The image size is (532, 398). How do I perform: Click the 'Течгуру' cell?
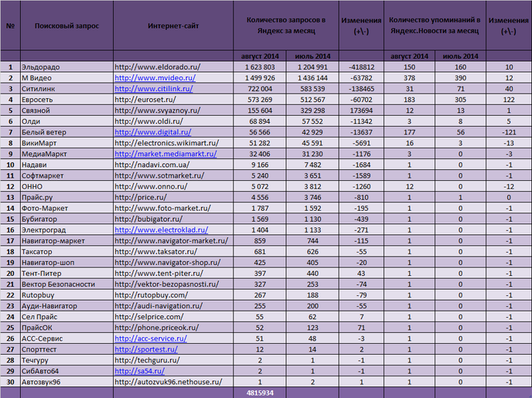(66, 360)
